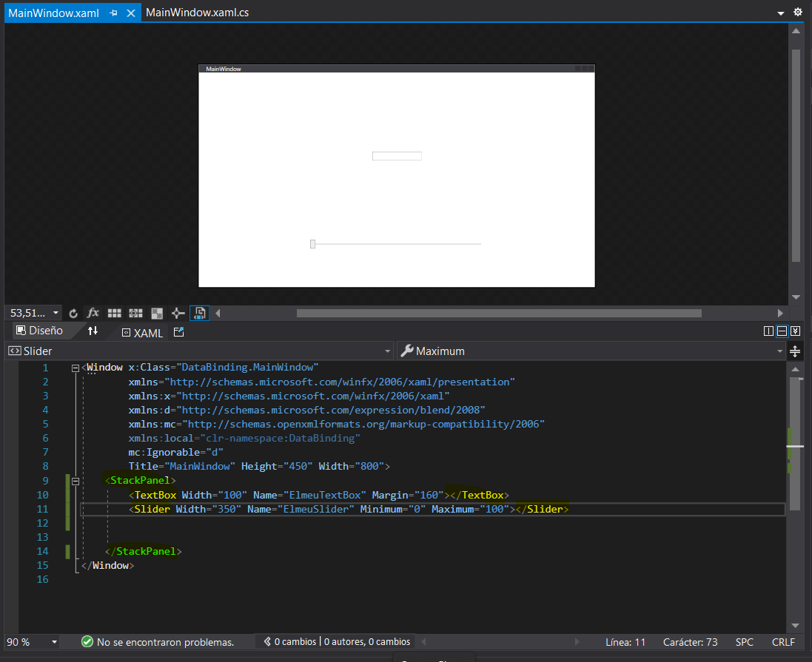
Task: Switch to the MainWindow.xaml.cs tab
Action: (197, 13)
